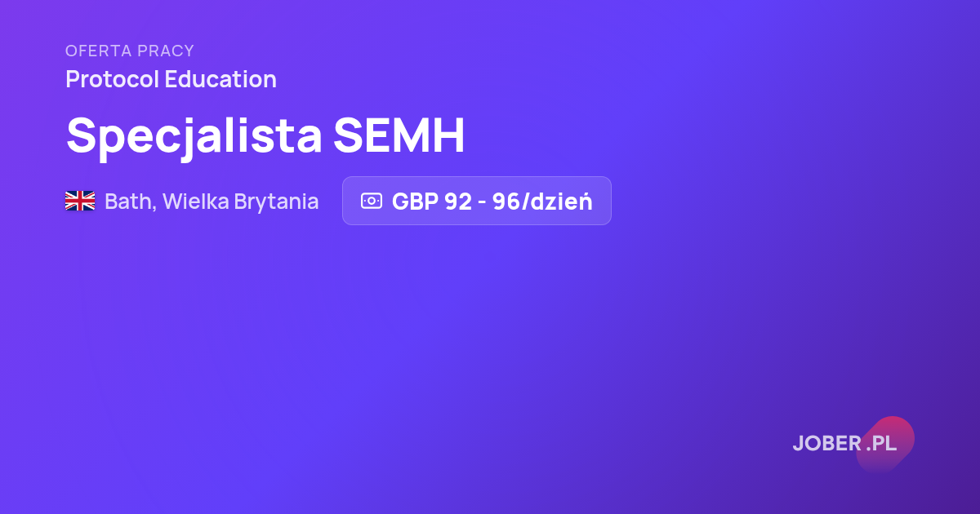Click the word Specjalista in the heading
The height and width of the screenshot is (514, 980).
click(194, 135)
